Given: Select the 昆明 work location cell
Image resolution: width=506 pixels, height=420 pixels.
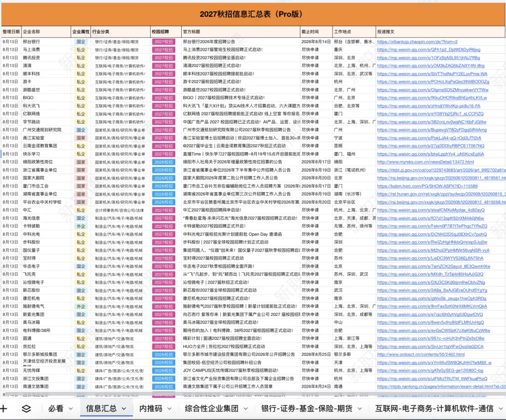Looking at the screenshot, I should 354,146.
